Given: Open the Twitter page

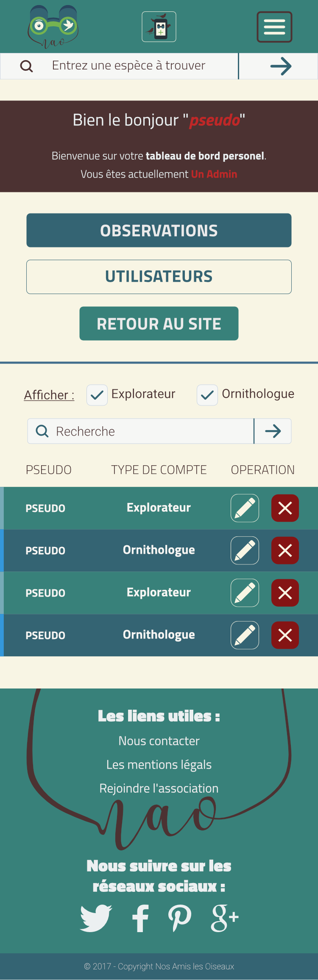Looking at the screenshot, I should 96,918.
